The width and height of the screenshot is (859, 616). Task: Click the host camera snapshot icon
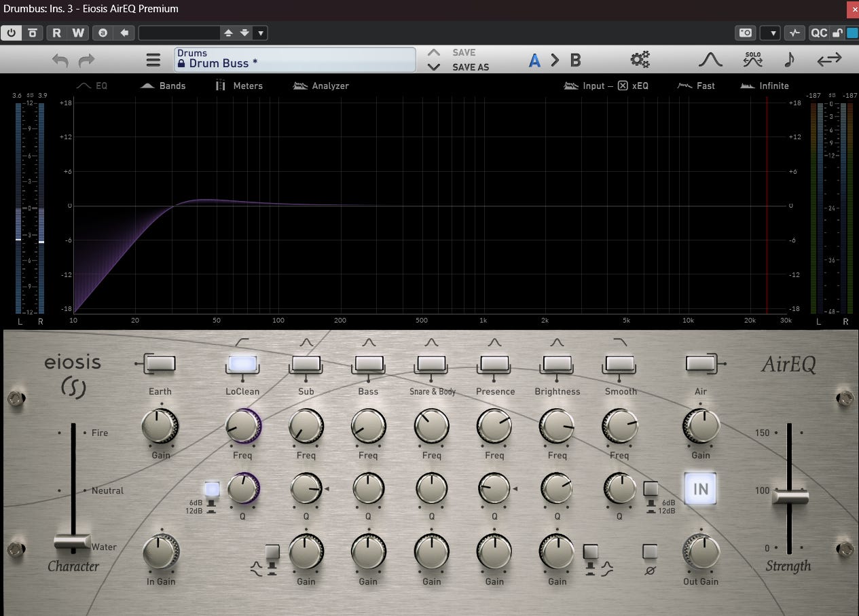click(x=746, y=33)
